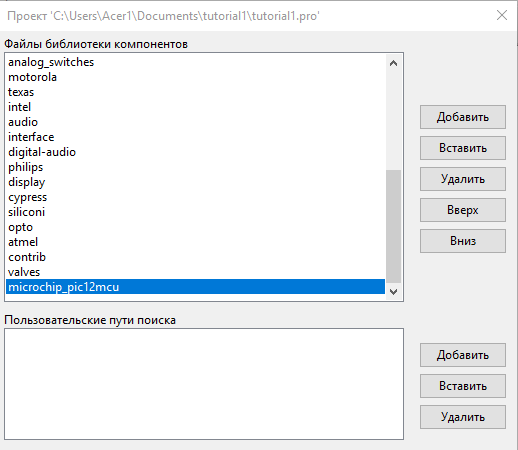
Task: Click upper Вставить button for libraries
Action: 463,148
